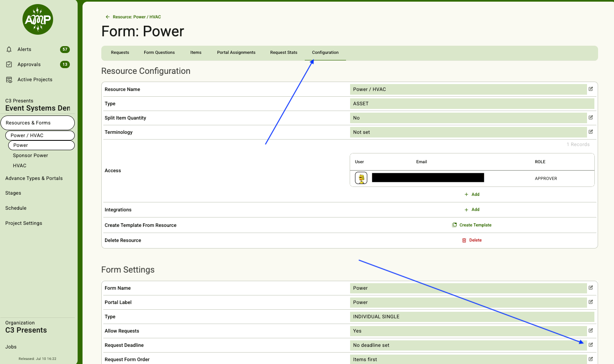Screen dimensions: 614x364
Task: Open the Sponsor Power form
Action: 31,155
